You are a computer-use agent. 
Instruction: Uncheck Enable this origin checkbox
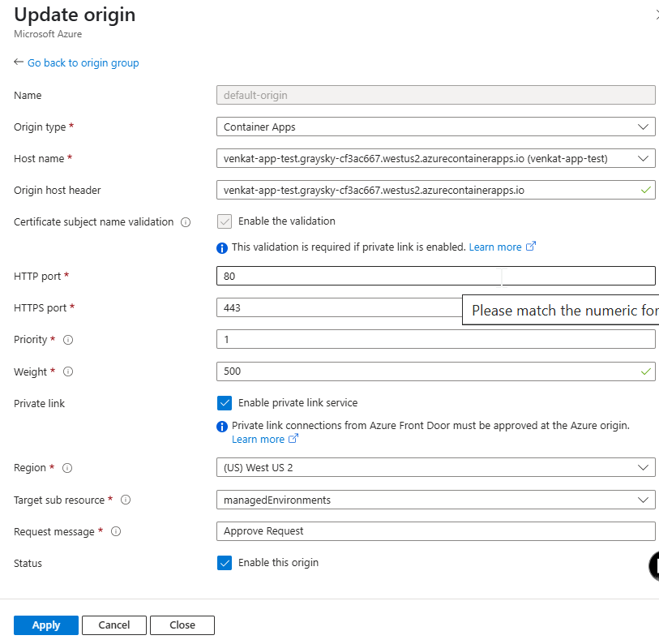click(225, 563)
